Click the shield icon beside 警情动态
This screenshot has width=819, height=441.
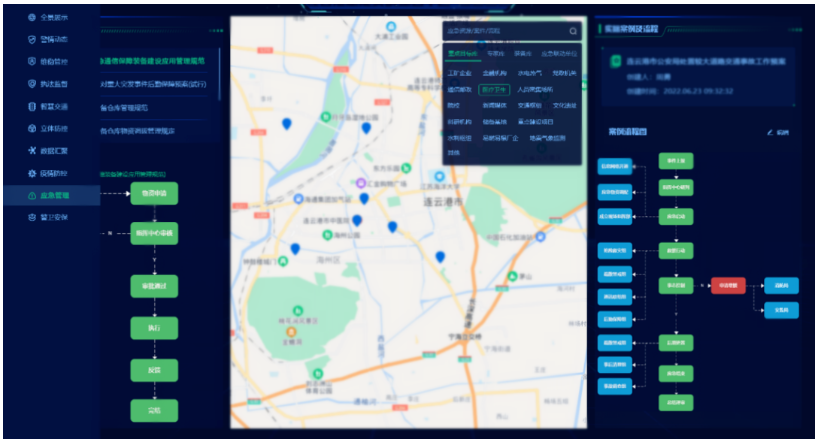point(31,40)
